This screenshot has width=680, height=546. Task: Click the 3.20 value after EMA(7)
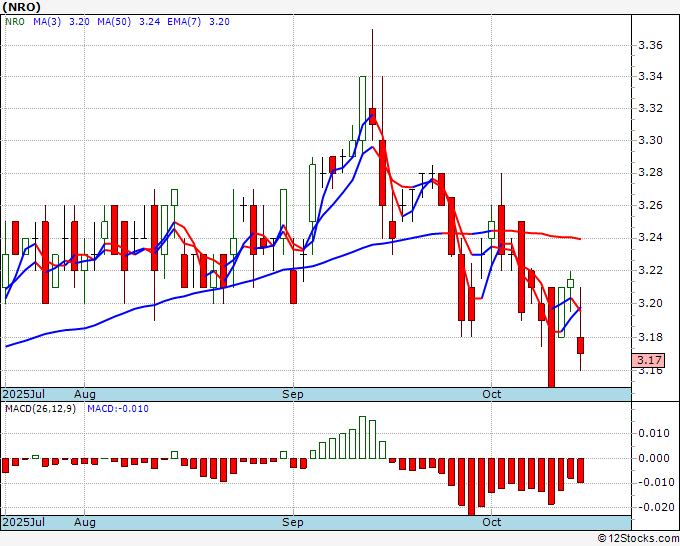click(x=219, y=22)
